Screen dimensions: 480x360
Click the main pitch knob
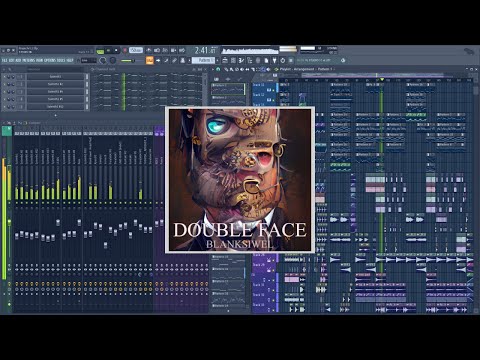[x=113, y=60]
